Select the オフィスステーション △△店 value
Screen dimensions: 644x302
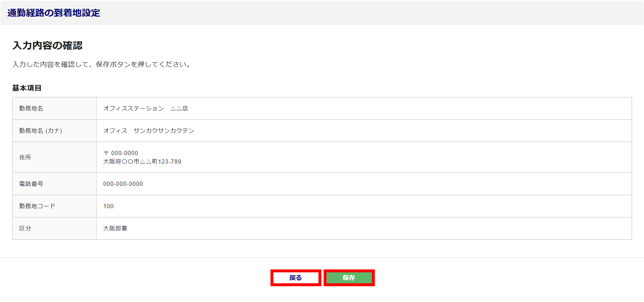pyautogui.click(x=145, y=108)
